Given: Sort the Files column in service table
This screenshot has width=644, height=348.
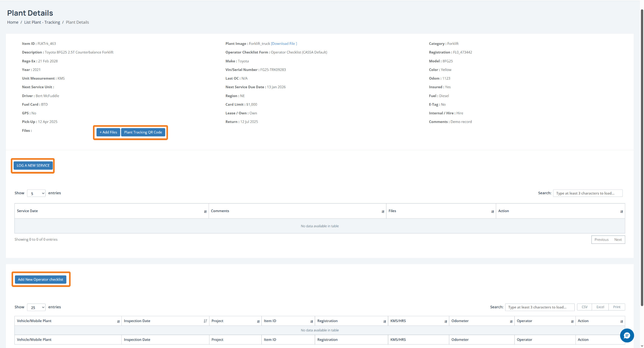Looking at the screenshot, I should (x=492, y=211).
